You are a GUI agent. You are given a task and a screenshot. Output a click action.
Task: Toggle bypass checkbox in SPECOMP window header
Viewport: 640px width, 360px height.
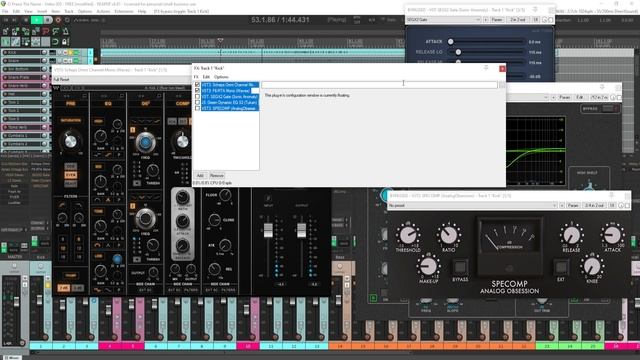(x=628, y=205)
